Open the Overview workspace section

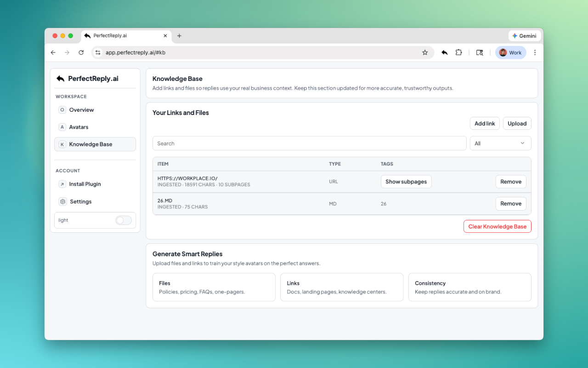[81, 110]
